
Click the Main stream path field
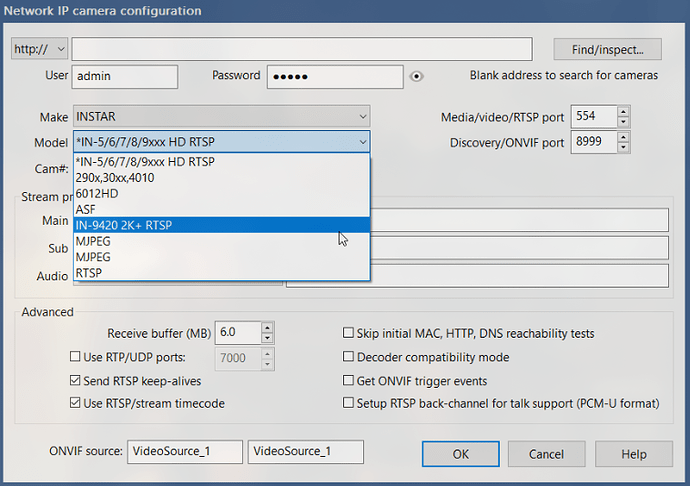pyautogui.click(x=519, y=220)
